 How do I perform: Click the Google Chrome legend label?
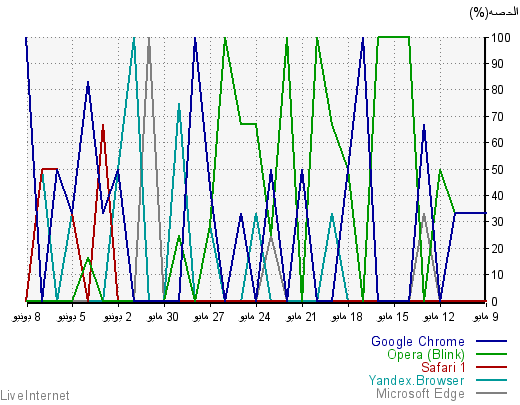pos(418,342)
